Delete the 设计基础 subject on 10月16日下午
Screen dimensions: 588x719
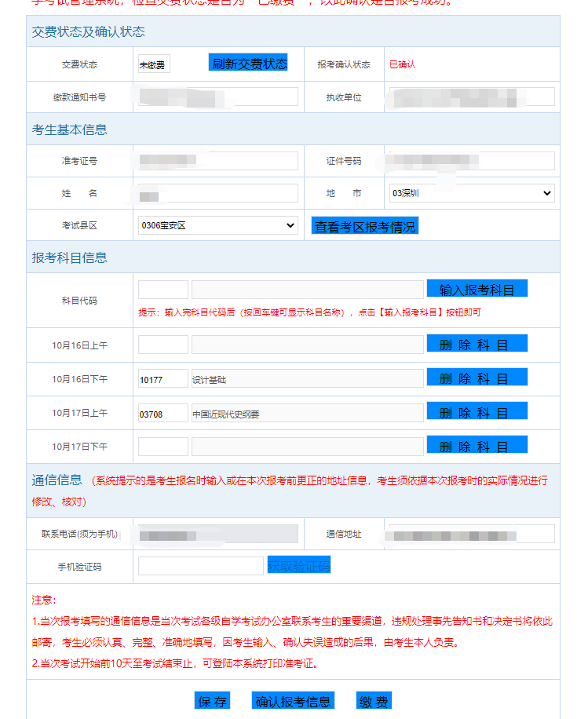[x=477, y=378]
